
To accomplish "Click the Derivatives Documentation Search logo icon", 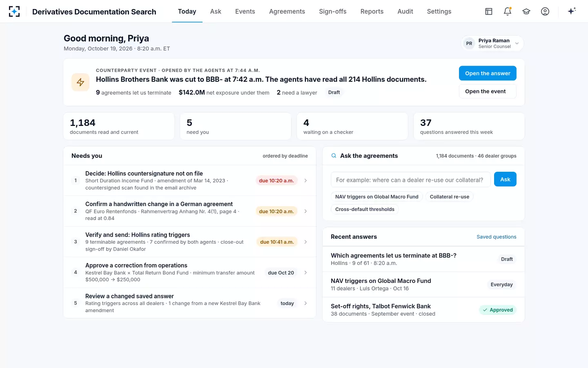I will pyautogui.click(x=14, y=11).
